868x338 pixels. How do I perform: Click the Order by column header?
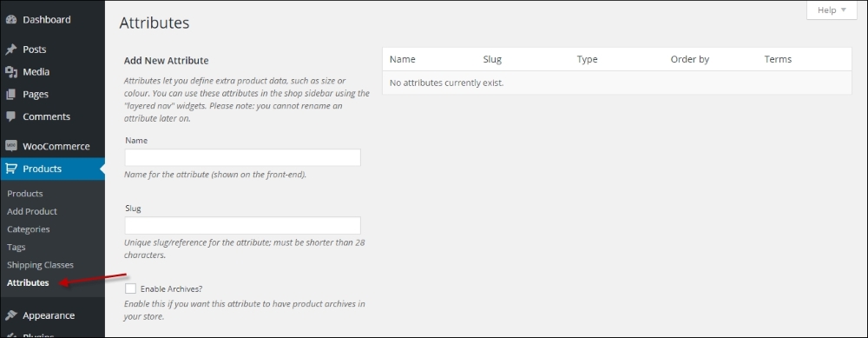point(690,59)
